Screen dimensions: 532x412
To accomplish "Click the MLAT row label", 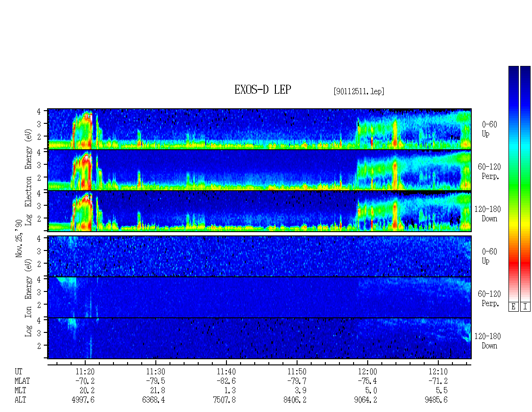I will 22,381.
